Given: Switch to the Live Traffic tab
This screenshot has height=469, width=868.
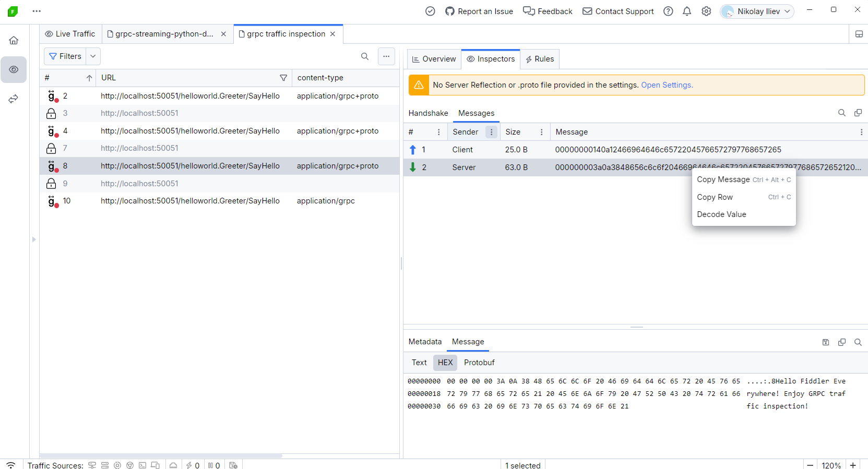Looking at the screenshot, I should (x=70, y=34).
